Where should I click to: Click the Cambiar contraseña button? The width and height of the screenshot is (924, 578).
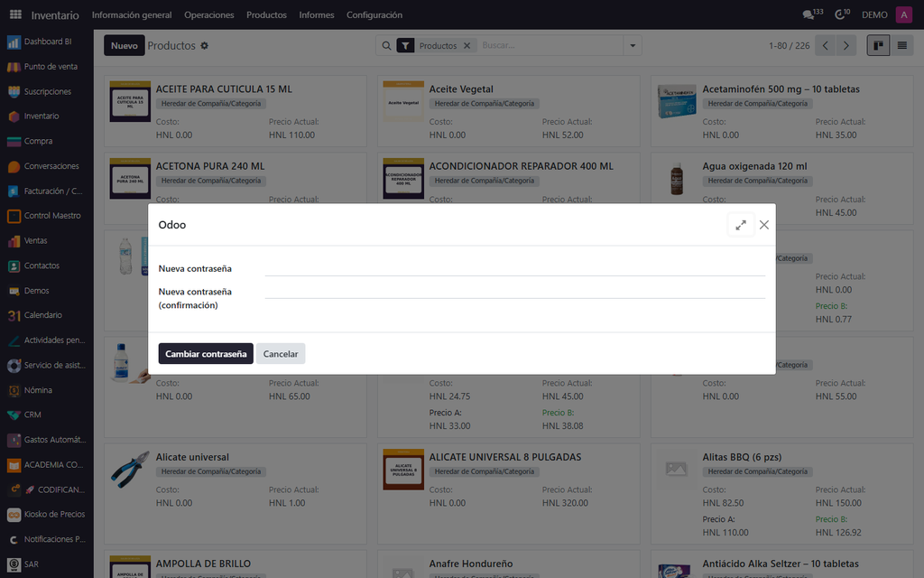pyautogui.click(x=206, y=354)
